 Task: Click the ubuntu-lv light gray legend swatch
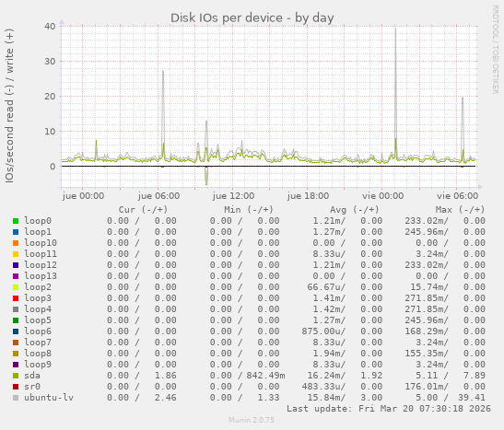16,398
